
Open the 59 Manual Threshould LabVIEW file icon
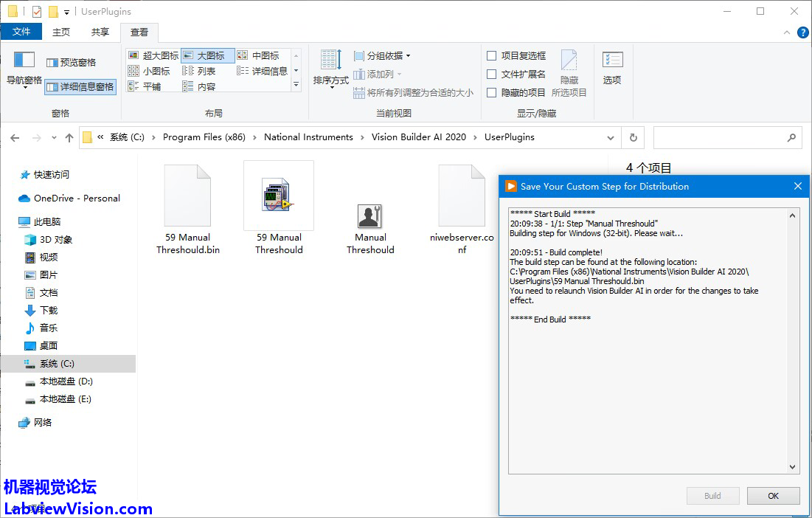279,196
